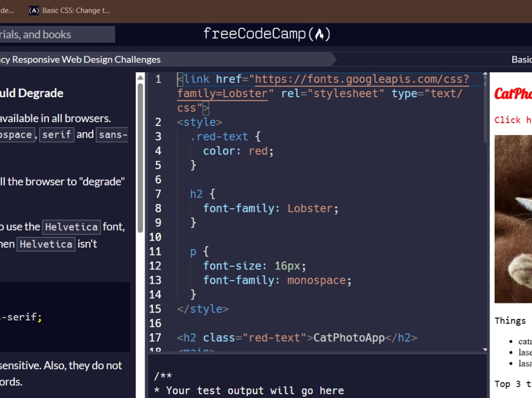The width and height of the screenshot is (532, 398).
Task: Click the h2 selector on line 7
Action: point(196,194)
